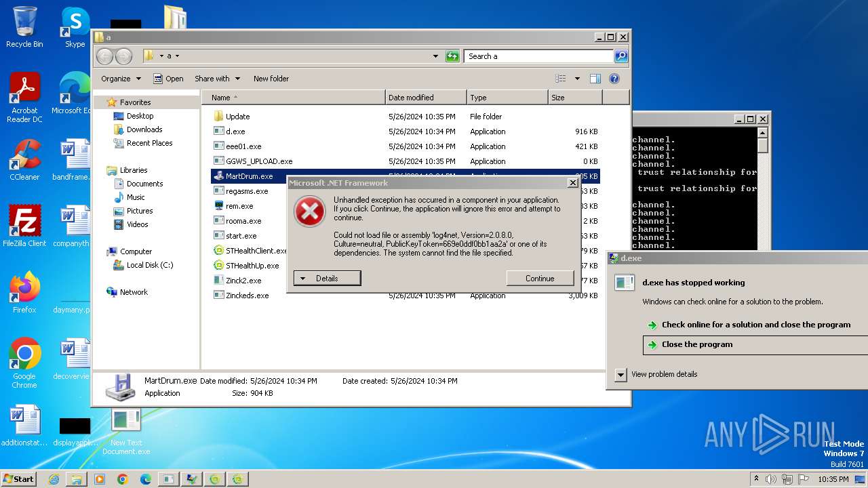Open New Text Document.exe on desktop
868x488 pixels.
point(126,432)
